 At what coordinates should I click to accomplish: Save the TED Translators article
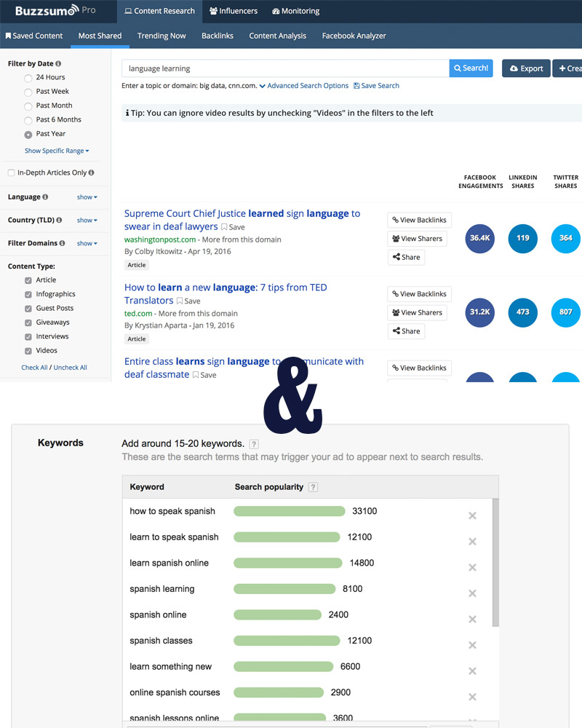pyautogui.click(x=188, y=301)
